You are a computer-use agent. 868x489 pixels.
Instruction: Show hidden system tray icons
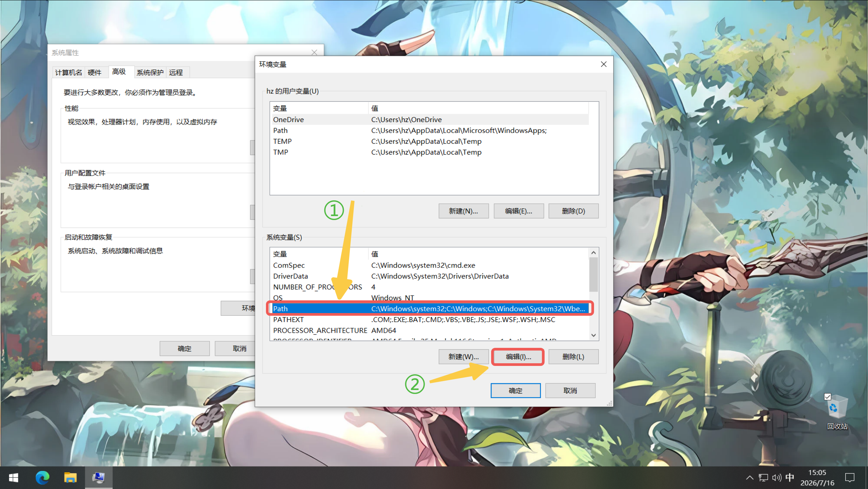point(749,478)
